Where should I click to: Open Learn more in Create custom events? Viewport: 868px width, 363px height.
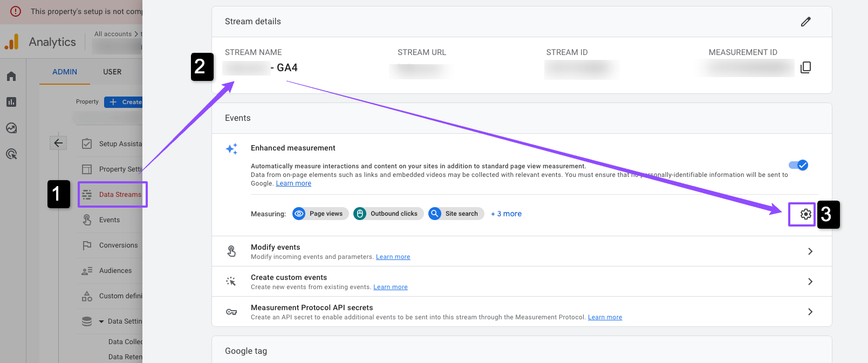click(x=390, y=287)
